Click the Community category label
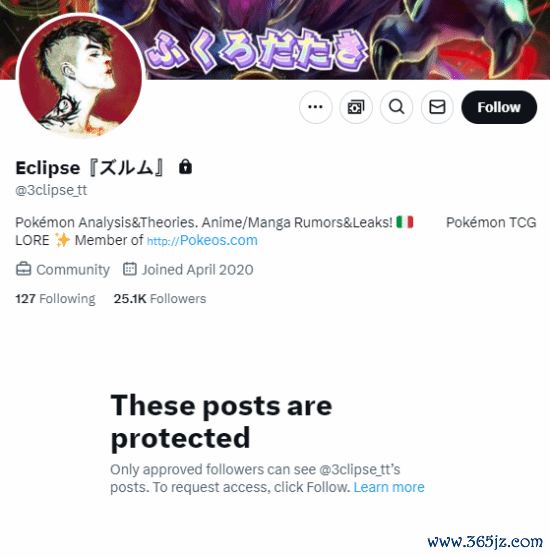Viewport: 550px width, 557px height. click(73, 270)
